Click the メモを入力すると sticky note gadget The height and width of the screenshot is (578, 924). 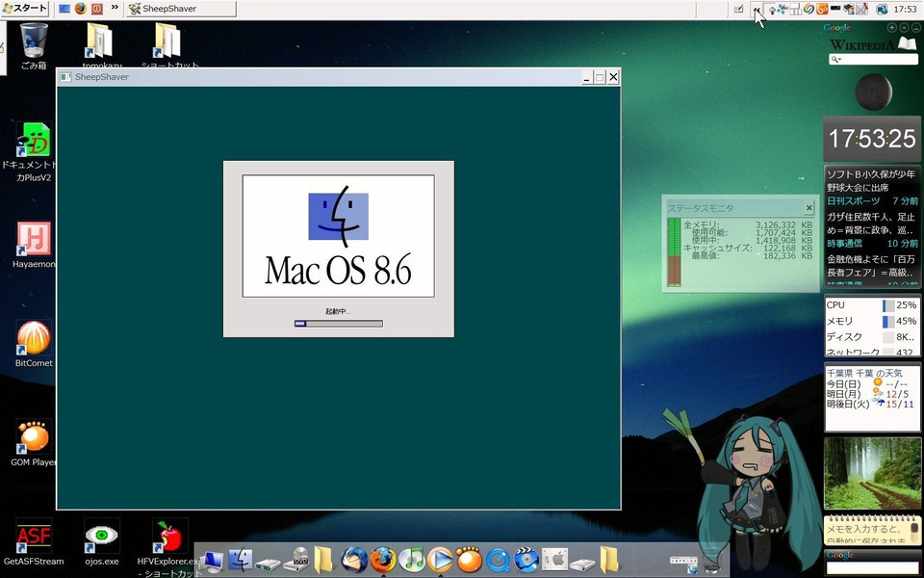click(872, 530)
